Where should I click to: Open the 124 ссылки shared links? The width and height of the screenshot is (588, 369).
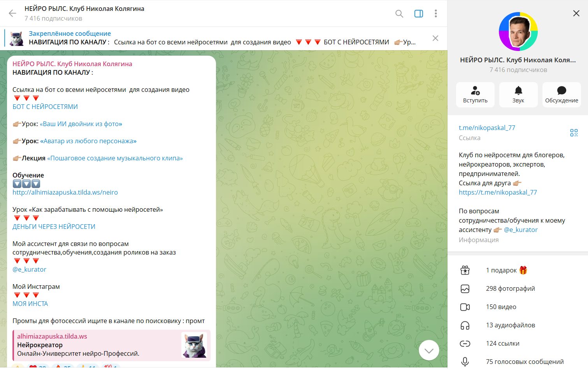[518, 343]
